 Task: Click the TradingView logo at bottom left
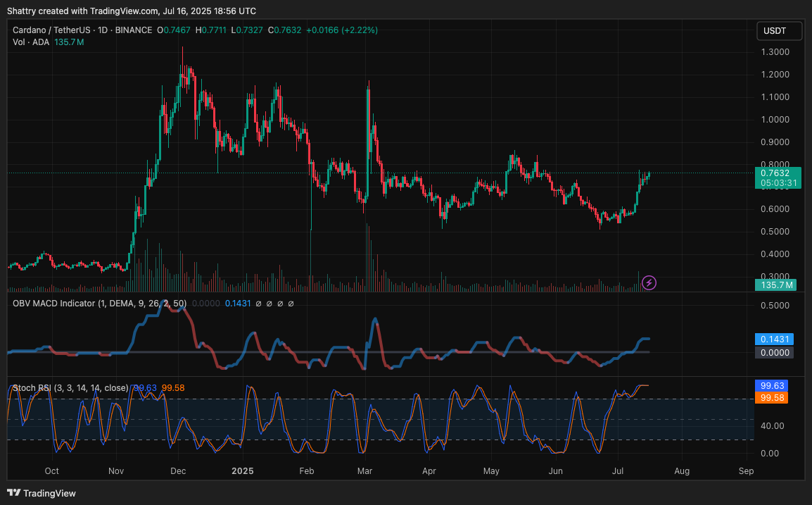(x=42, y=493)
